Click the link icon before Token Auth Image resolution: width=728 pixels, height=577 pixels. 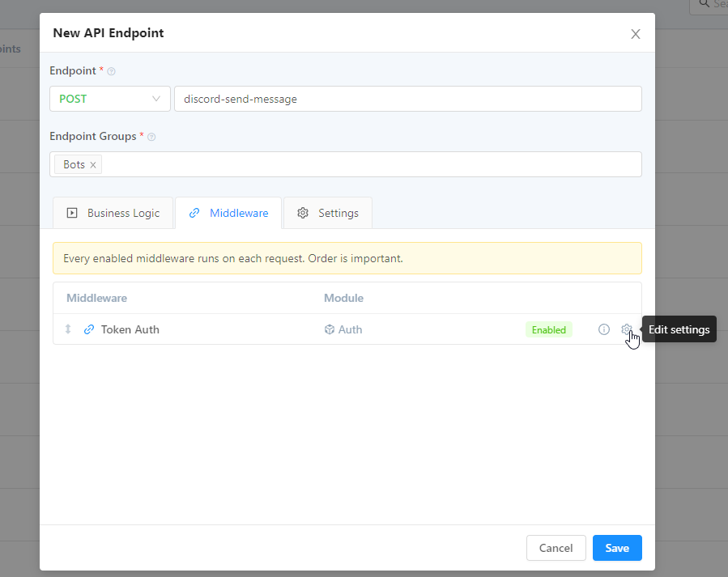pos(89,329)
